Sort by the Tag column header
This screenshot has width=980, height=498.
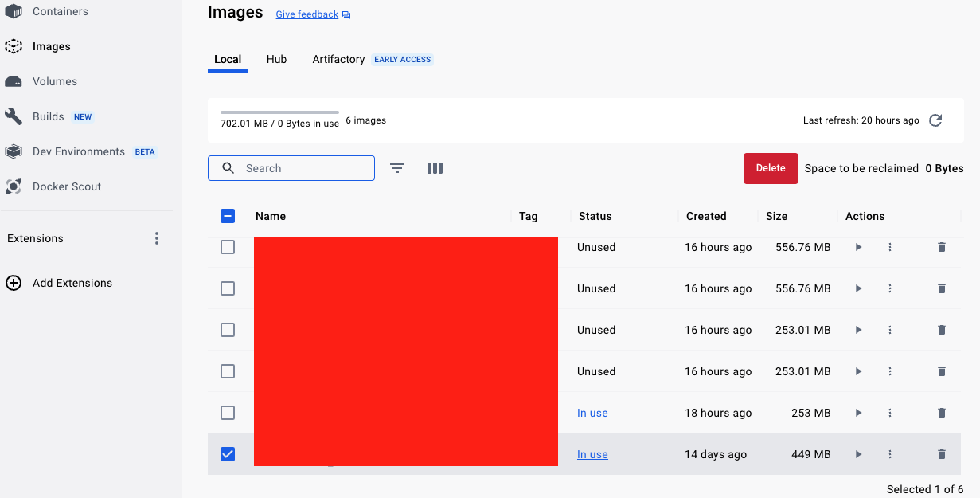coord(529,216)
